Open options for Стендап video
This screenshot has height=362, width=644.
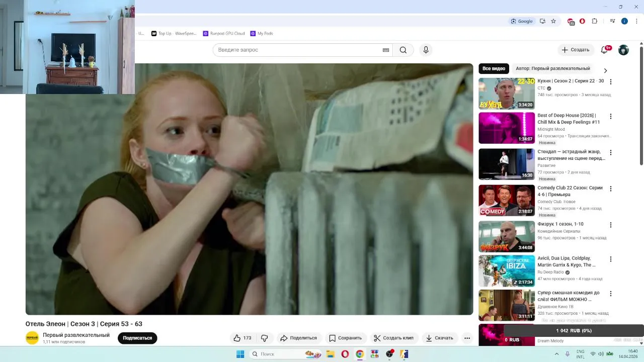(x=611, y=152)
